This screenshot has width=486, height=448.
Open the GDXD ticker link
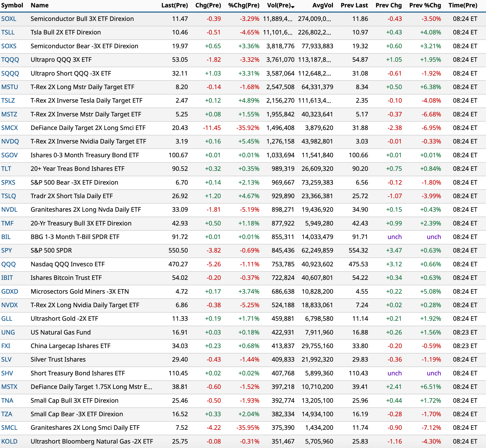click(10, 291)
